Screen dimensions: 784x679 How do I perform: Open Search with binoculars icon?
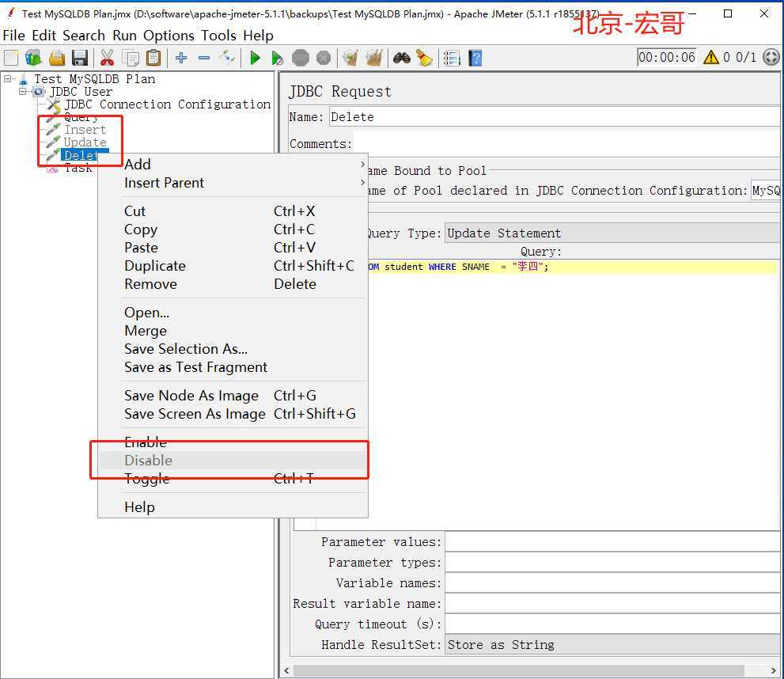402,58
